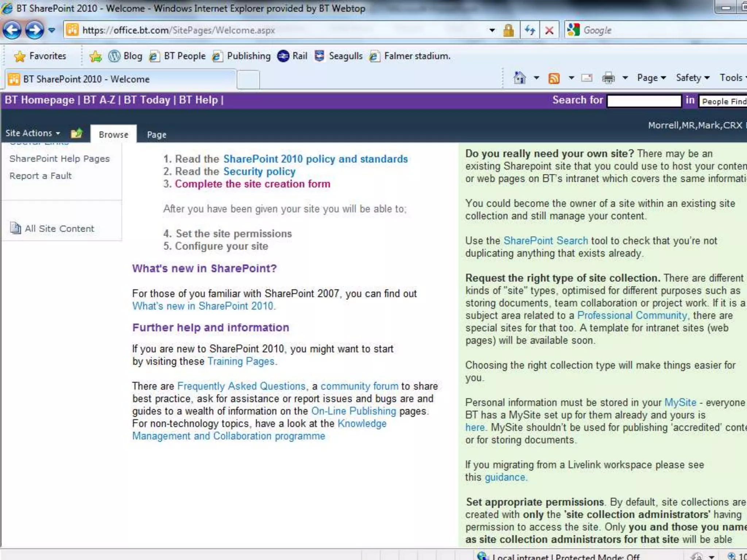The height and width of the screenshot is (560, 747).
Task: Click the Home page icon
Action: (519, 78)
